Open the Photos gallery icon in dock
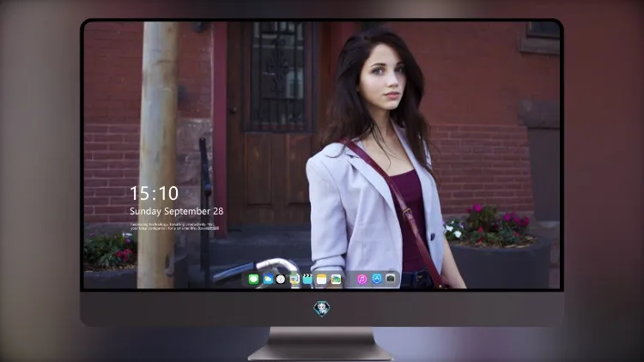Viewport: 644px width, 362px height. tap(336, 279)
